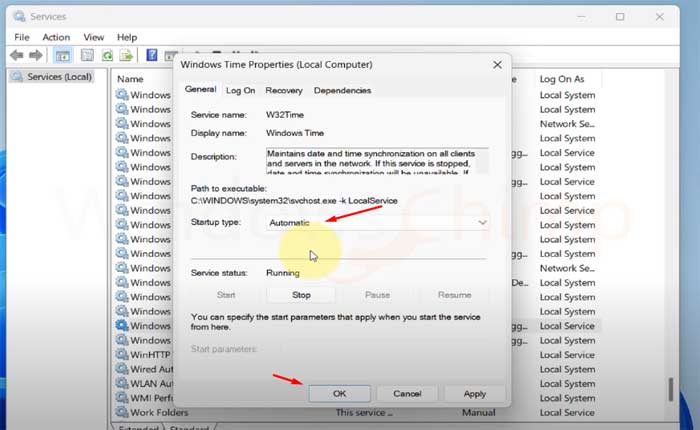Click W32Time service name value
This screenshot has height=430, width=700.
point(285,115)
